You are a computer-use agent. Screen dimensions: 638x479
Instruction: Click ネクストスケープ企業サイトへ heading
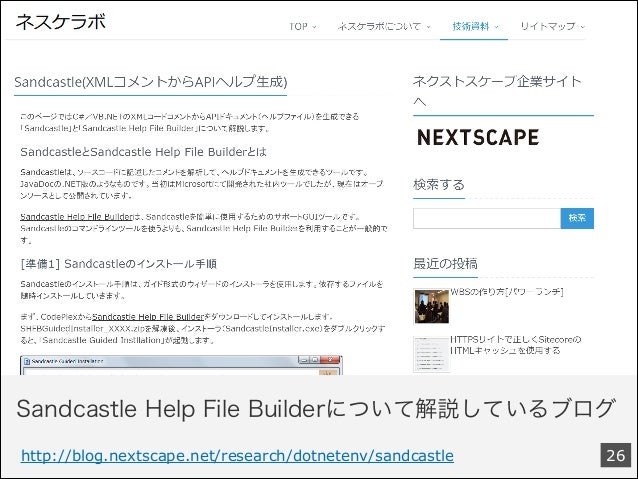(497, 91)
